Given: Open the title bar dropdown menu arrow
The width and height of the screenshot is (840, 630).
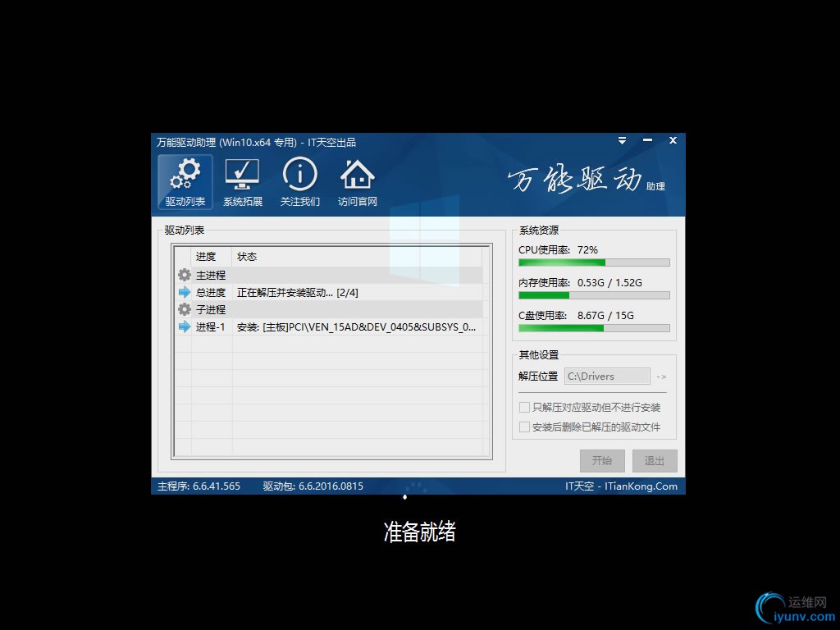Looking at the screenshot, I should tap(622, 140).
